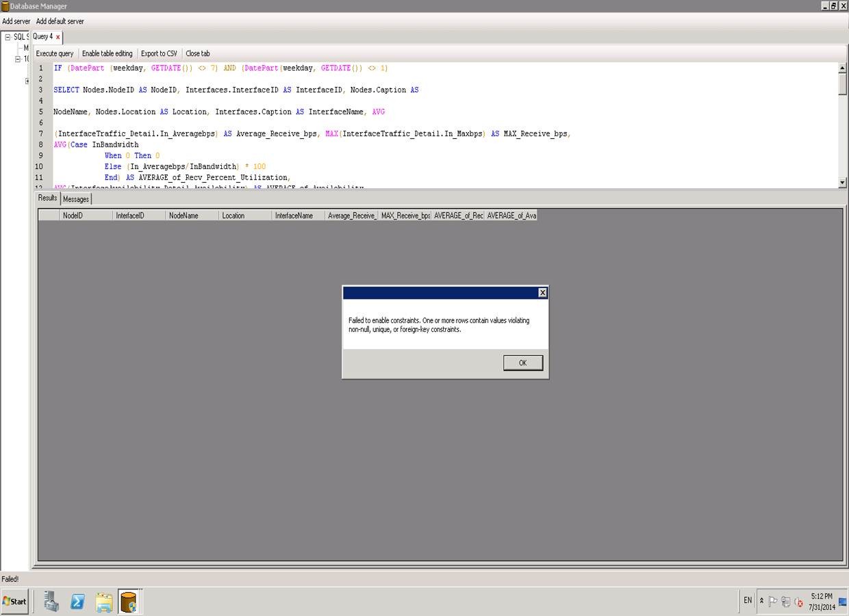Click the query editor scroll up arrow

pos(842,68)
